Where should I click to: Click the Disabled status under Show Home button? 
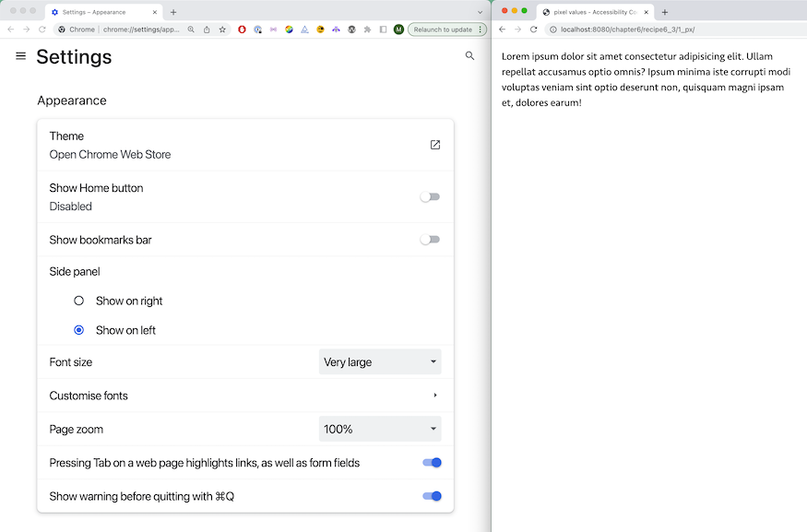point(70,207)
